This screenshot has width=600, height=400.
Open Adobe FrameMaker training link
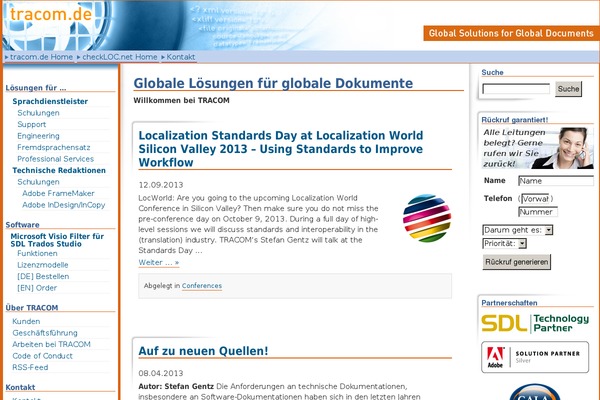(x=58, y=193)
